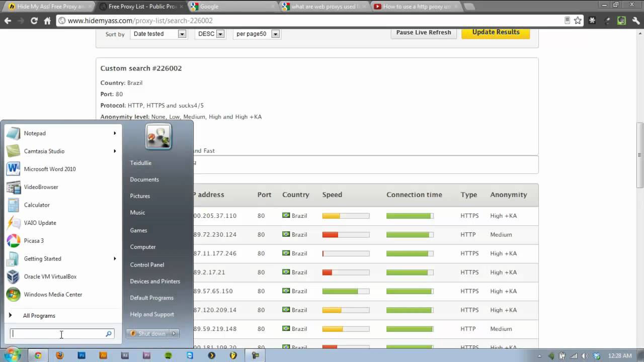Open Firefox from the taskbar
The image size is (644, 362).
point(60,355)
